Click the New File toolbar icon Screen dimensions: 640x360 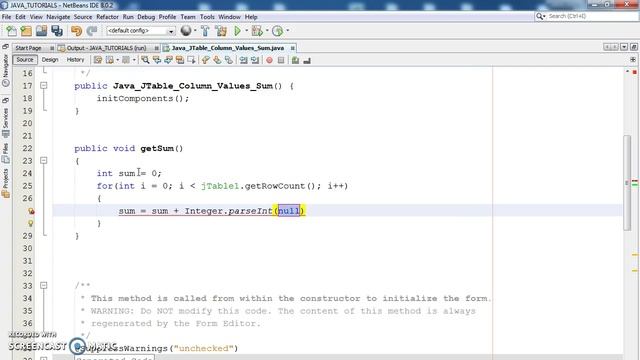coord(11,31)
